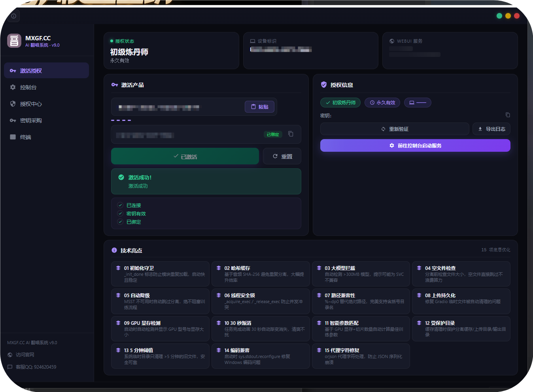
Task: Click the 09 GPU 显存检测 card icon
Action: [118, 323]
